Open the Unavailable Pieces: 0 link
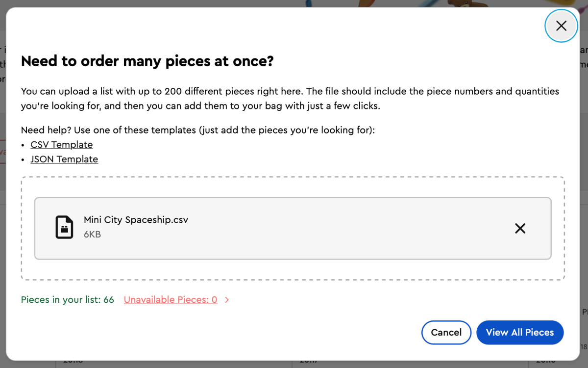 pos(171,300)
